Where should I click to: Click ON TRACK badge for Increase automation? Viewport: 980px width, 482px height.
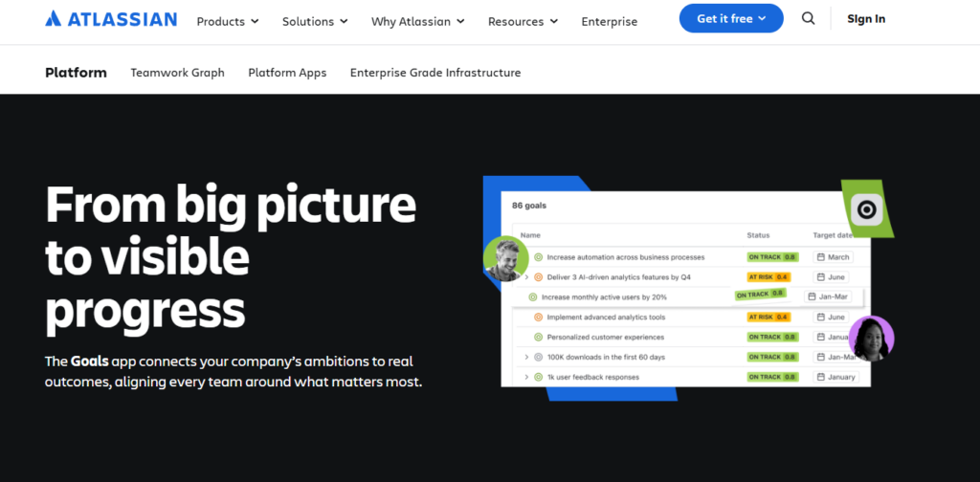[772, 257]
